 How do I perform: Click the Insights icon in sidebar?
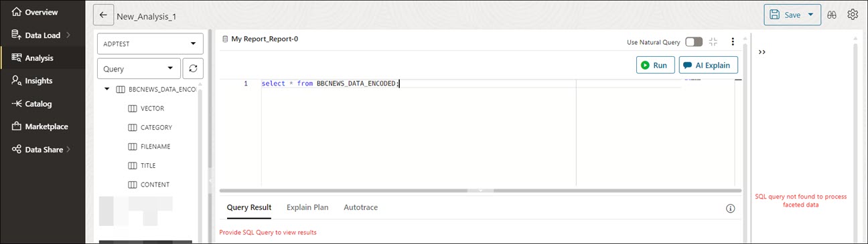point(17,81)
